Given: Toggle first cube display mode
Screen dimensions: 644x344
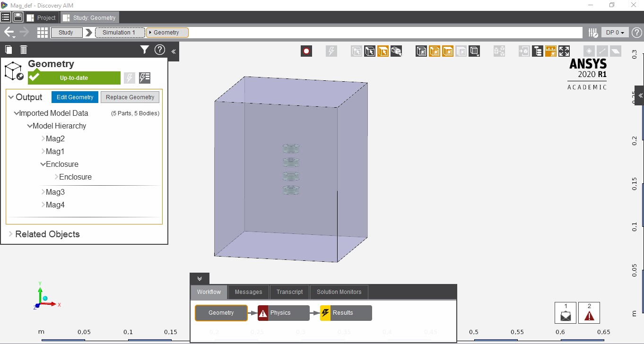Looking at the screenshot, I should coord(421,51).
